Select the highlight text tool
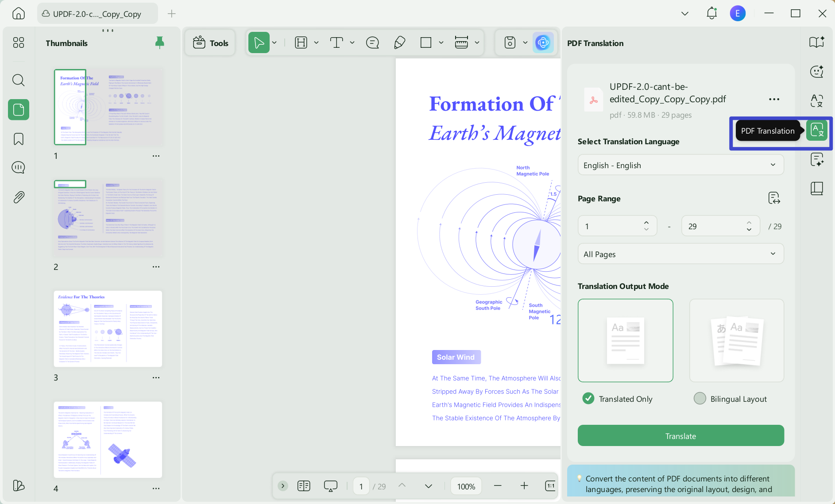 click(301, 43)
